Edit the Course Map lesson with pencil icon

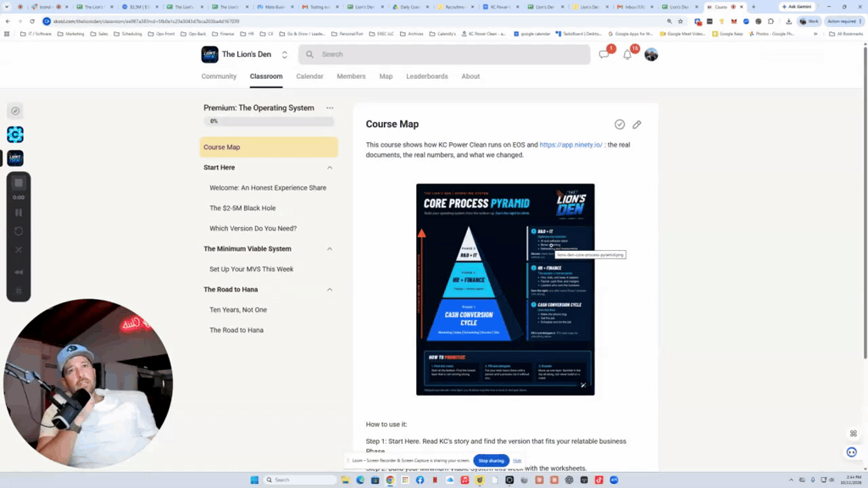click(x=637, y=125)
